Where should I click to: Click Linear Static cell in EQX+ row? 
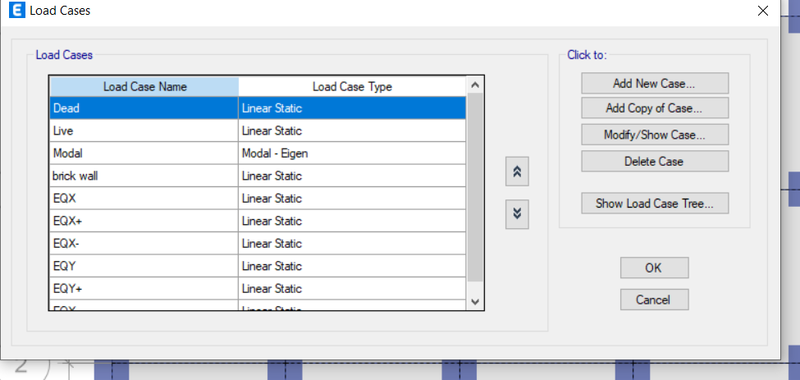pos(352,220)
